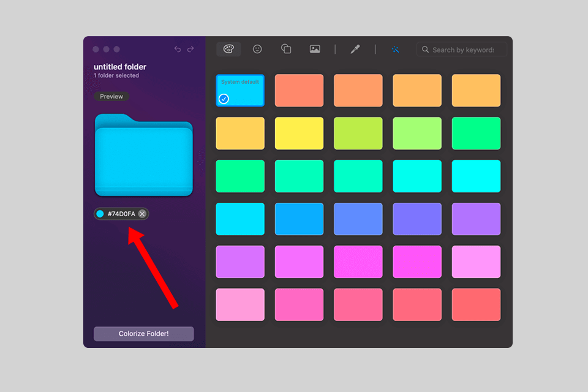Click the redo arrow

190,49
